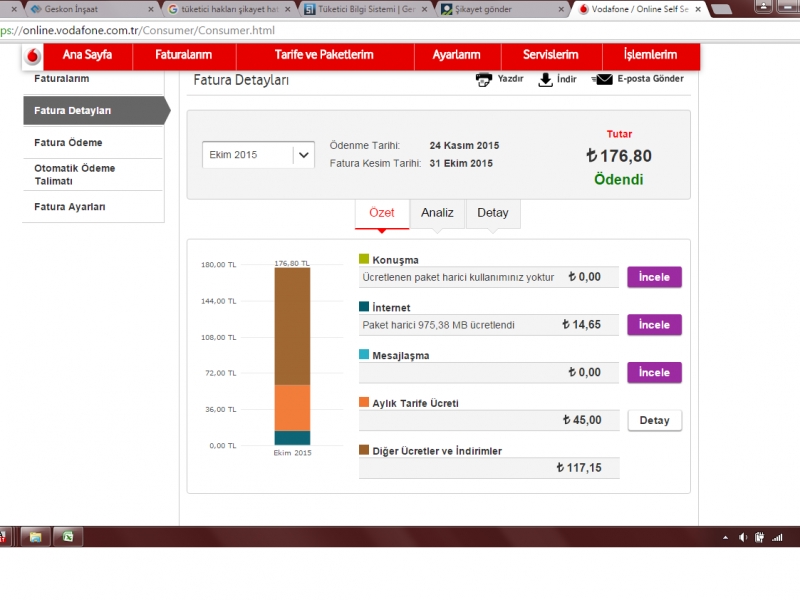Open the Excel taskbar icon

point(67,537)
